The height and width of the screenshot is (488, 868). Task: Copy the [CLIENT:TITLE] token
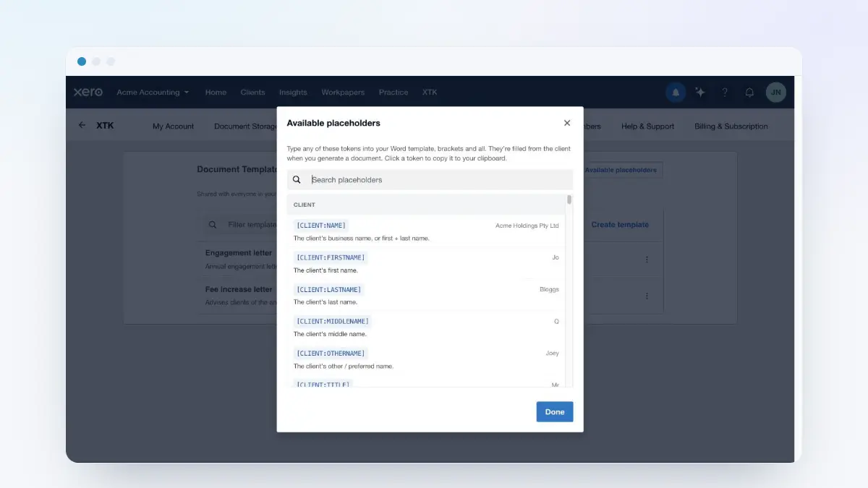point(323,384)
